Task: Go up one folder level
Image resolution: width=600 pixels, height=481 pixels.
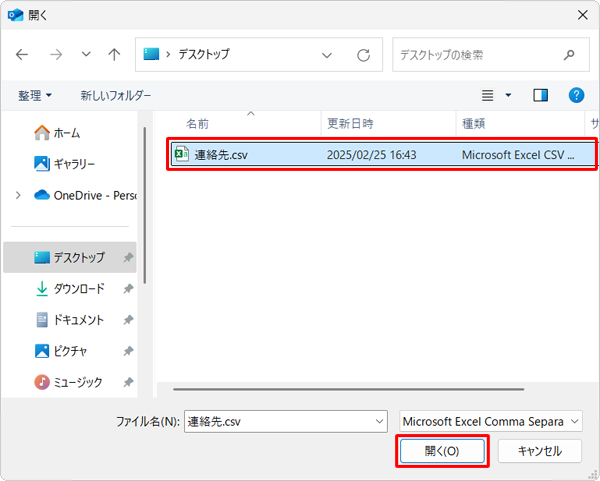Action: pyautogui.click(x=114, y=55)
